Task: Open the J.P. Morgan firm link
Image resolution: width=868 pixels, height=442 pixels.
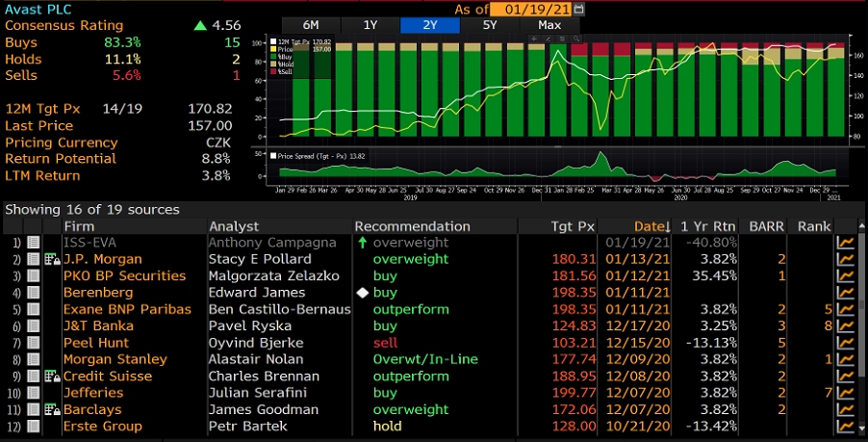Action: pyautogui.click(x=102, y=259)
